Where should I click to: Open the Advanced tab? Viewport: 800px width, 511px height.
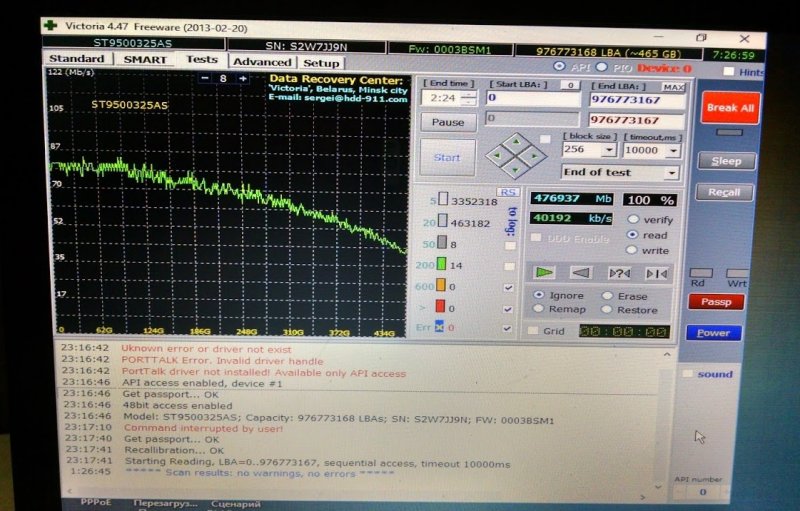click(x=262, y=62)
